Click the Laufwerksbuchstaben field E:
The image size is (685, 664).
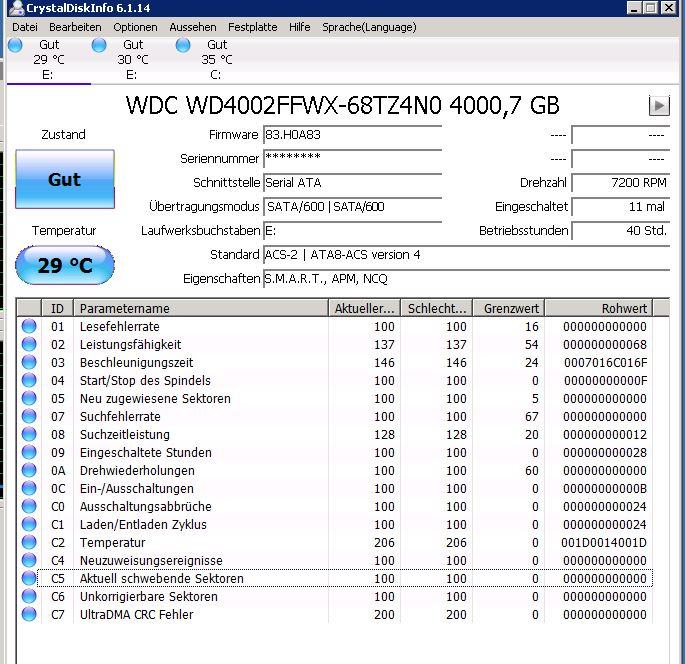tap(352, 231)
